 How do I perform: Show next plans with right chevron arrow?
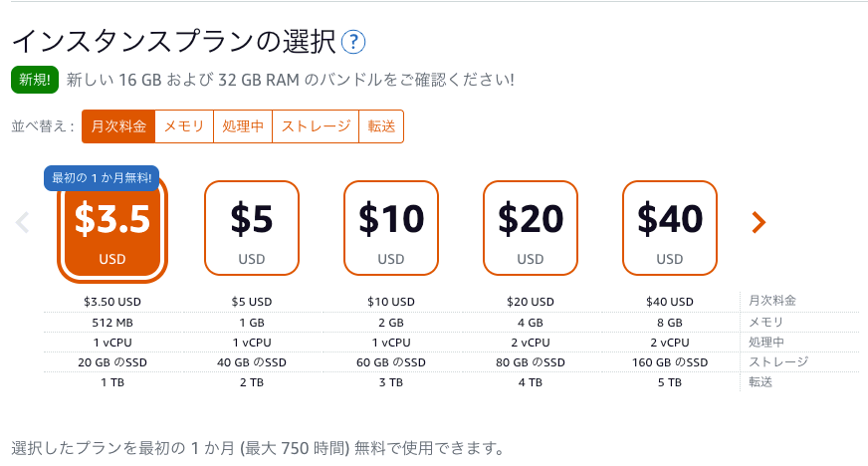tap(759, 222)
